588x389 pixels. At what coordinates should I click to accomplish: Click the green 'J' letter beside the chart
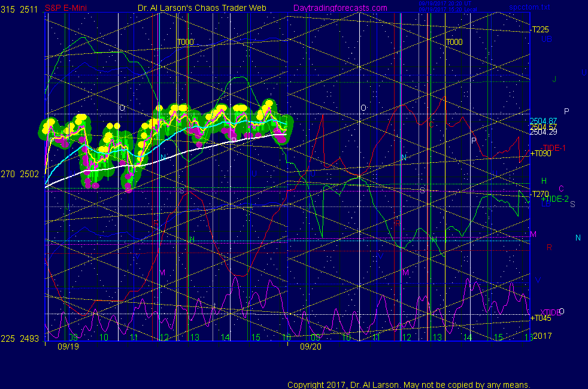554,79
